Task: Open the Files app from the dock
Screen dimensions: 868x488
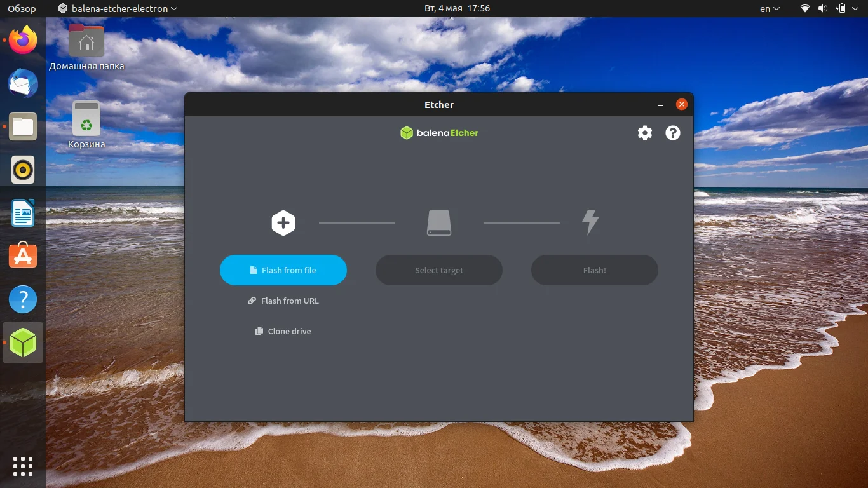Action: click(x=22, y=126)
